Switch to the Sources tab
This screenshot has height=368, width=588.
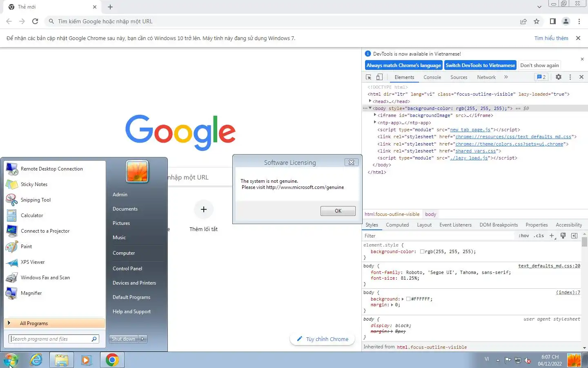click(459, 77)
